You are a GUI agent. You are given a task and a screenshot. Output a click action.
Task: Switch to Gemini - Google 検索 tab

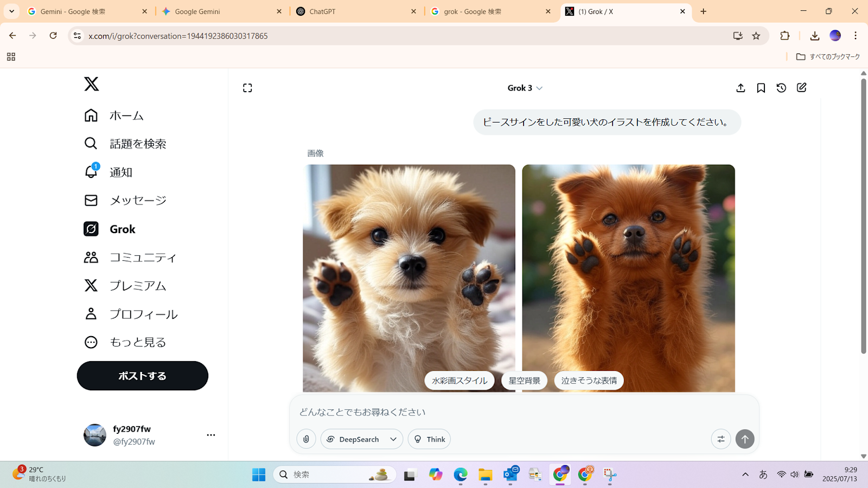coord(87,11)
